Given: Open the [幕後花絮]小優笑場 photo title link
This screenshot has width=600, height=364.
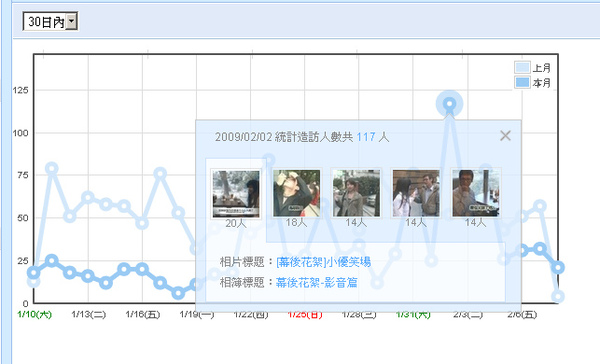Looking at the screenshot, I should click(323, 262).
